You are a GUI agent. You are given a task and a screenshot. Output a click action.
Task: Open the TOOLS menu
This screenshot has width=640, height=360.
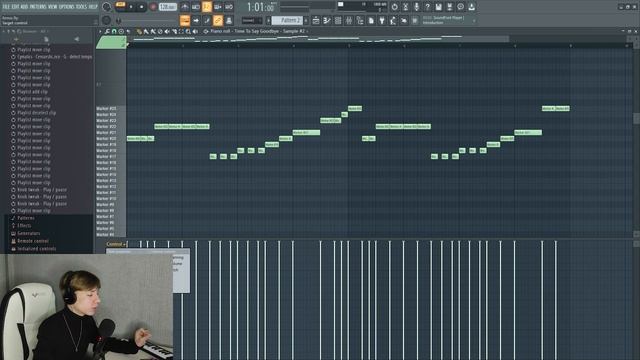point(82,7)
